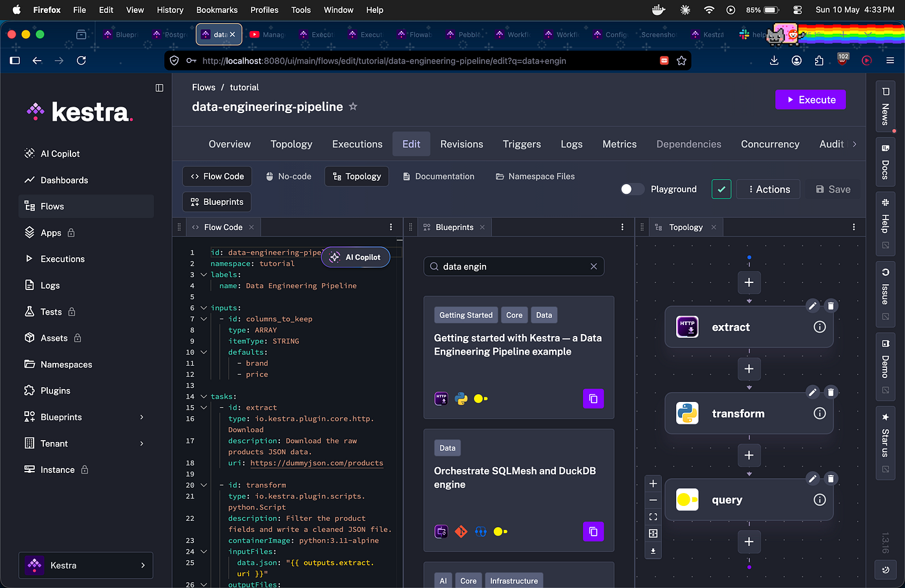Fold the tasks section in the code
Screen dimensions: 905x588
pos(204,397)
